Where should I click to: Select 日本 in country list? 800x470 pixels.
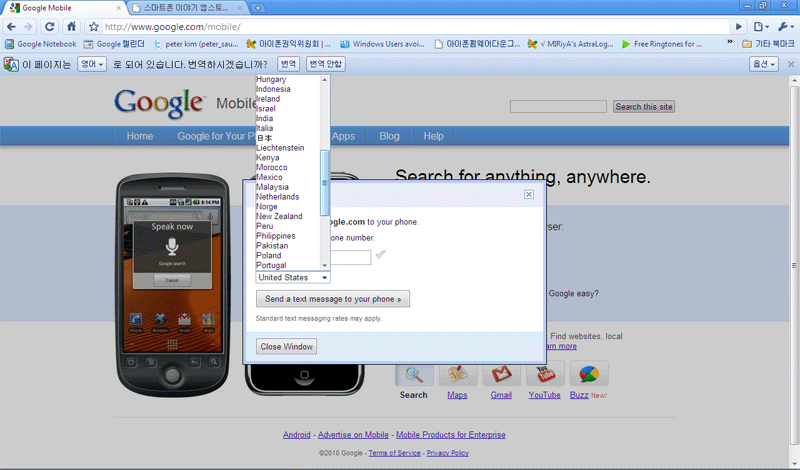(264, 138)
